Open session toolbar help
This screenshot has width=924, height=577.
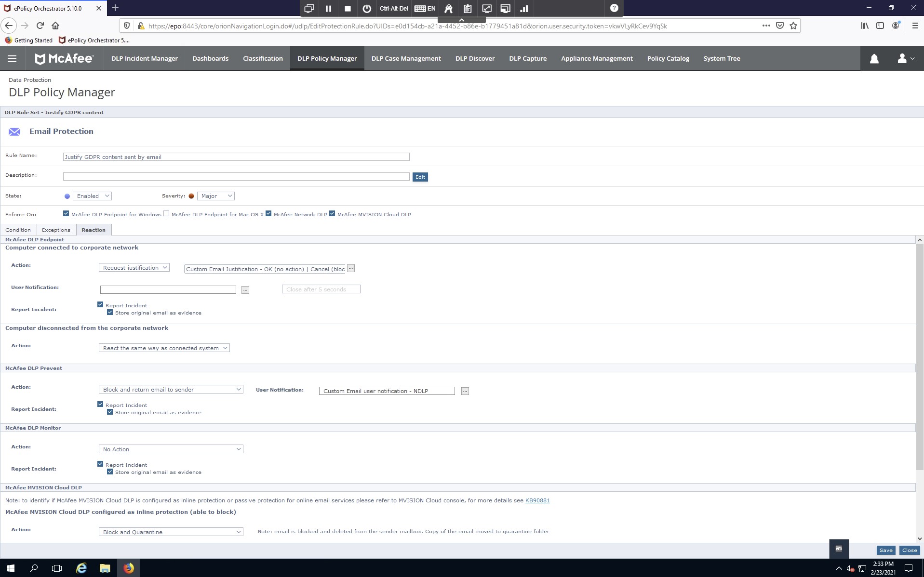(x=614, y=8)
